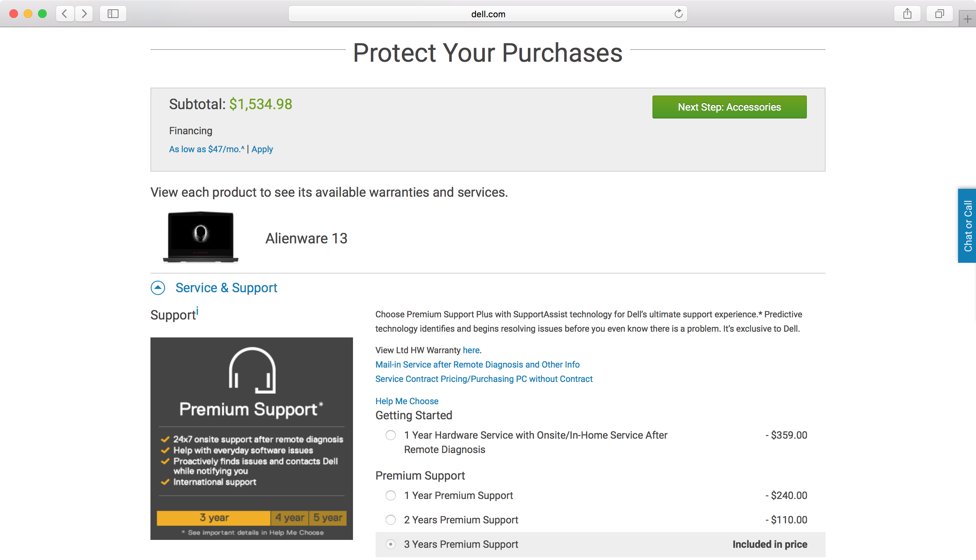Click the Safari forward arrow
Viewport: 976px width, 560px height.
click(x=84, y=14)
